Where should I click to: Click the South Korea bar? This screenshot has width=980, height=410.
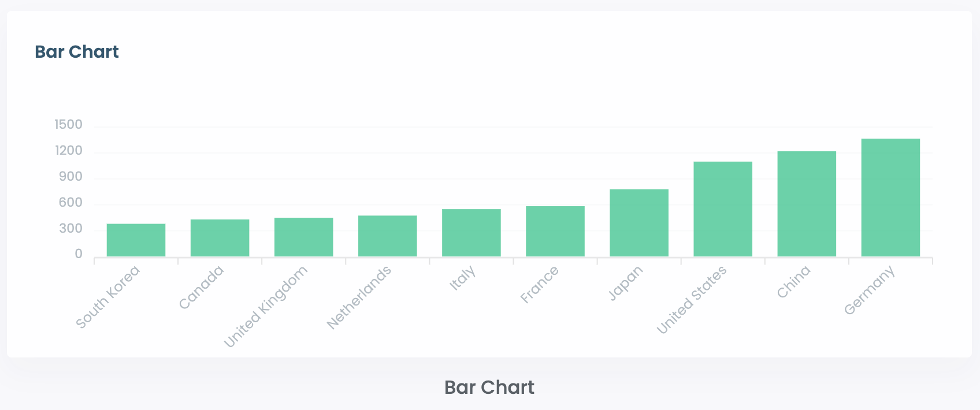coord(136,240)
